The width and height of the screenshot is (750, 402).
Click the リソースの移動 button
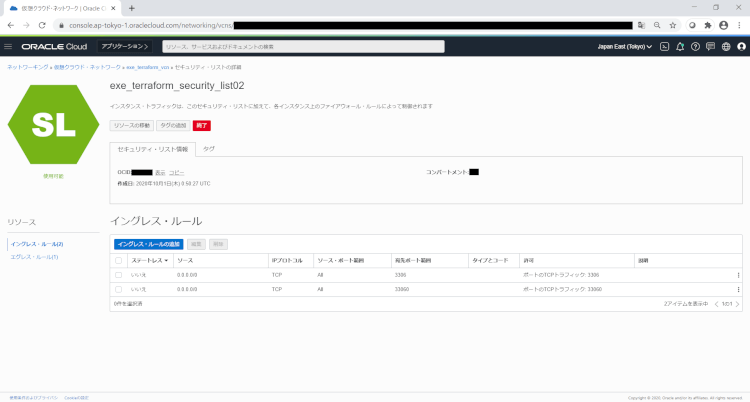pos(132,125)
